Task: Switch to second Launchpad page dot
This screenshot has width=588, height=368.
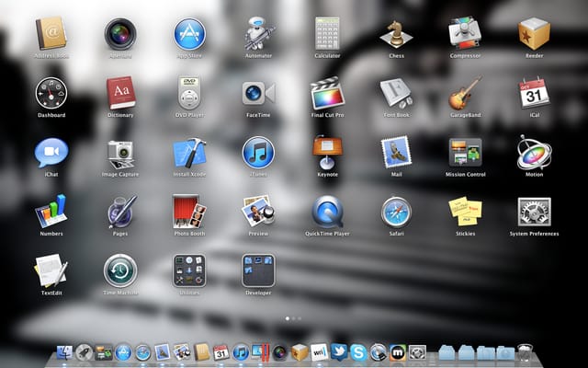Action: (294, 318)
